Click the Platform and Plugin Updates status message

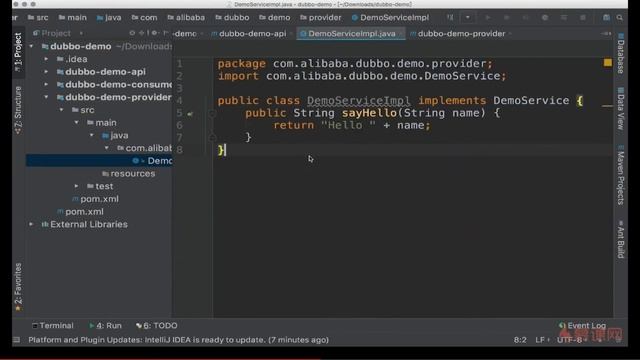tap(178, 340)
